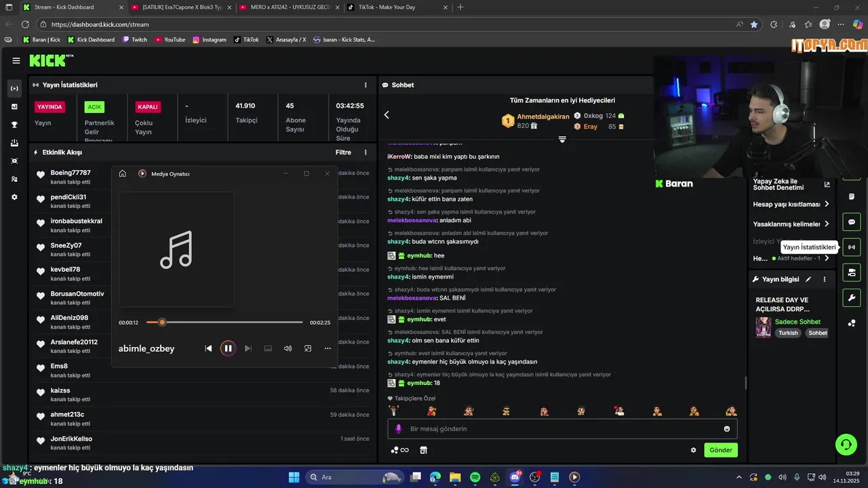Open the emoji picker in chat input
The height and width of the screenshot is (488, 868).
coord(727,429)
